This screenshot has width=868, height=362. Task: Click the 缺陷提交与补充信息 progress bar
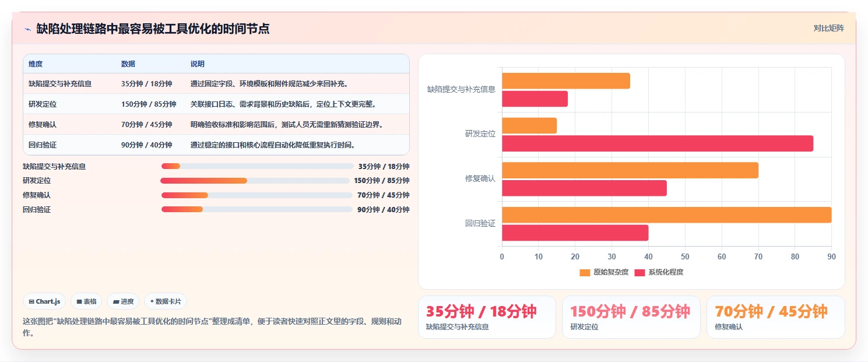click(x=257, y=166)
